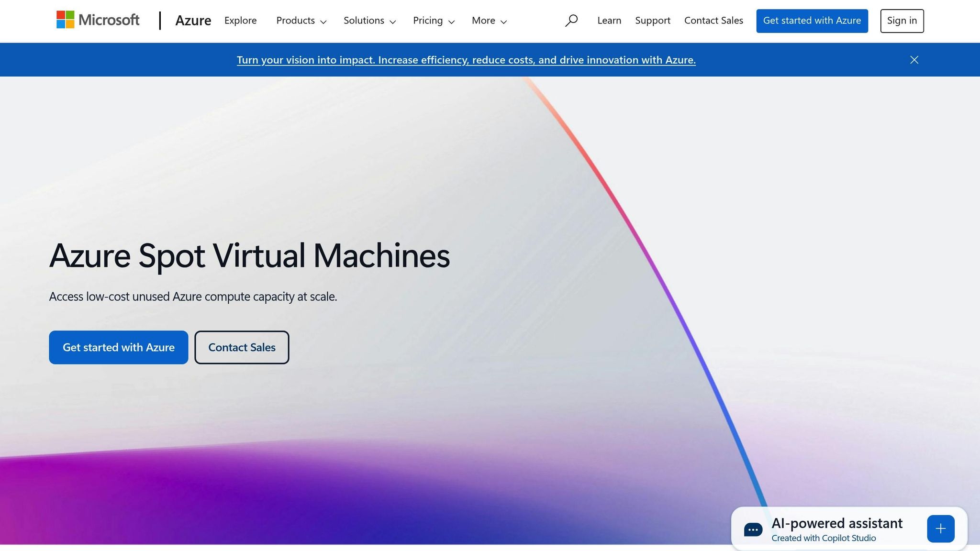The image size is (980, 551).
Task: Open the Support link in header
Action: (x=653, y=21)
